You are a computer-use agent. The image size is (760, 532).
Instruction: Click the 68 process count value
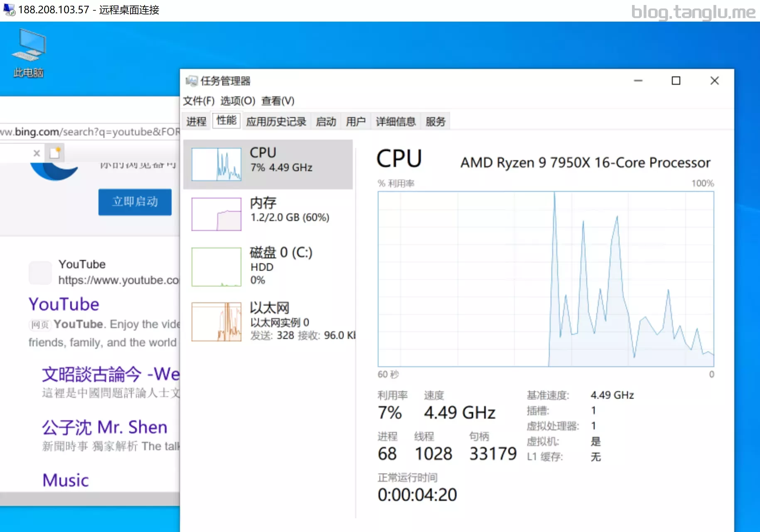coord(387,454)
